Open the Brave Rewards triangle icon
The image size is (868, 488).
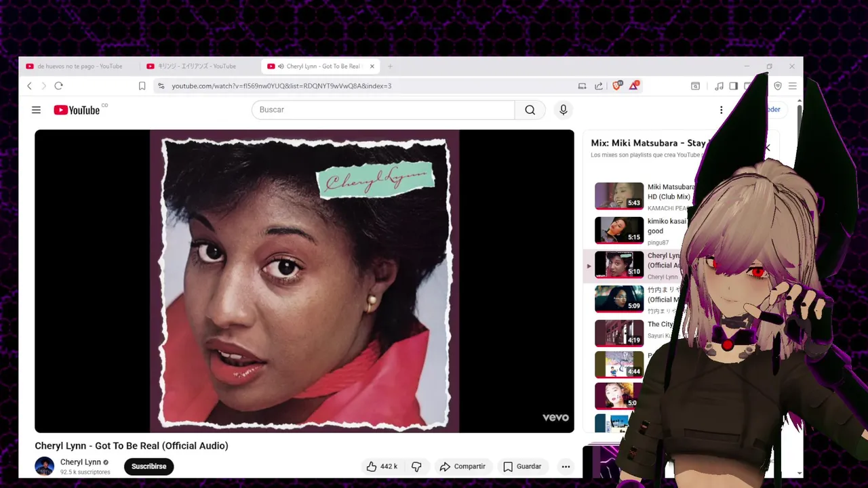click(633, 85)
